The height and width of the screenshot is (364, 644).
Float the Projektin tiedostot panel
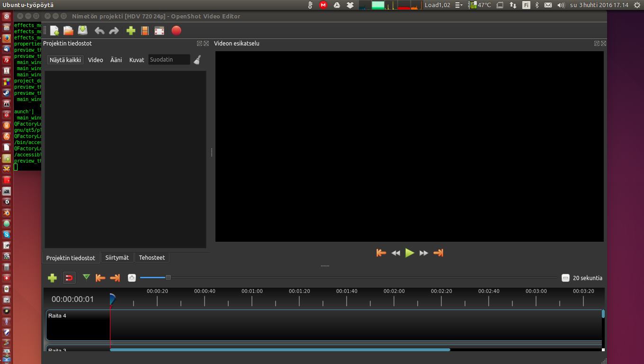(x=200, y=44)
